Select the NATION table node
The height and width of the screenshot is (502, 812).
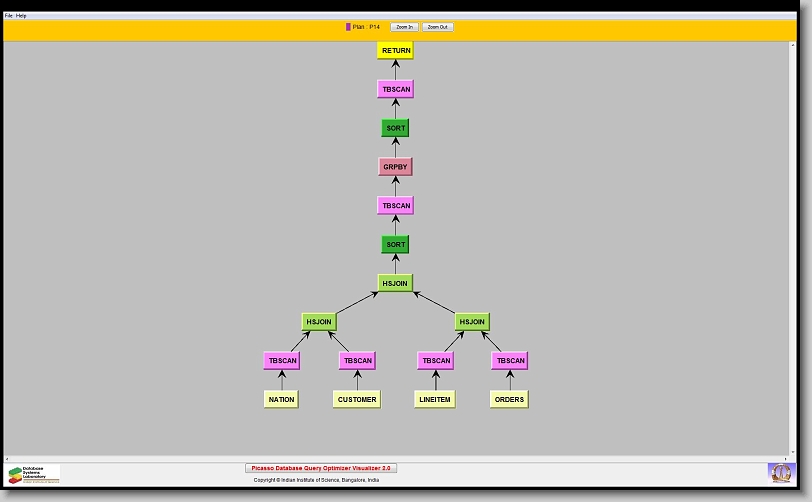(281, 399)
